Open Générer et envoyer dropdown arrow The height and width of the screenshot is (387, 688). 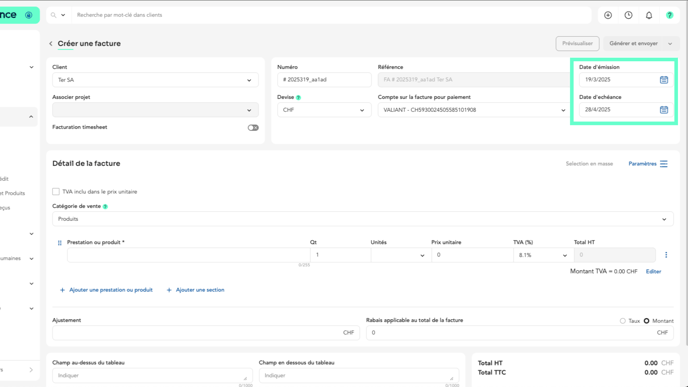tap(670, 43)
